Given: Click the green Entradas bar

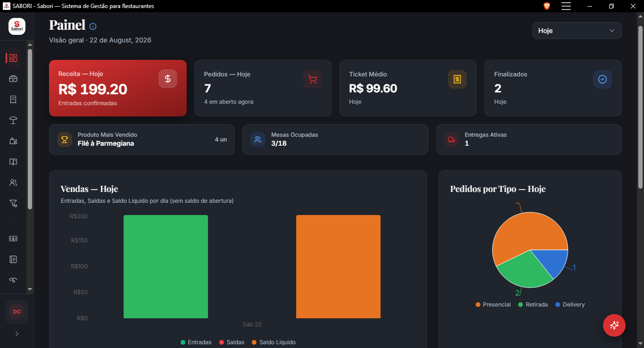Looking at the screenshot, I should [x=165, y=267].
